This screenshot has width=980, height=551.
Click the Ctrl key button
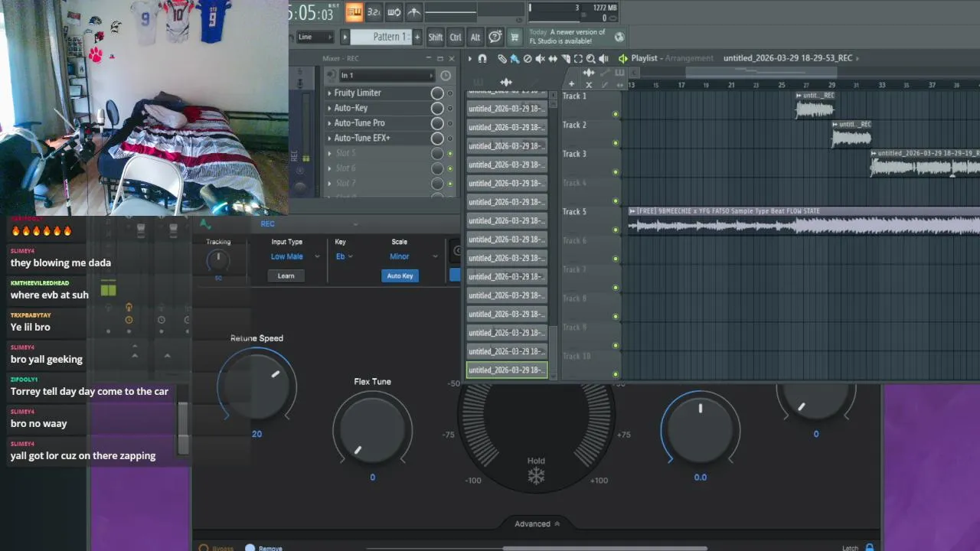pyautogui.click(x=456, y=37)
